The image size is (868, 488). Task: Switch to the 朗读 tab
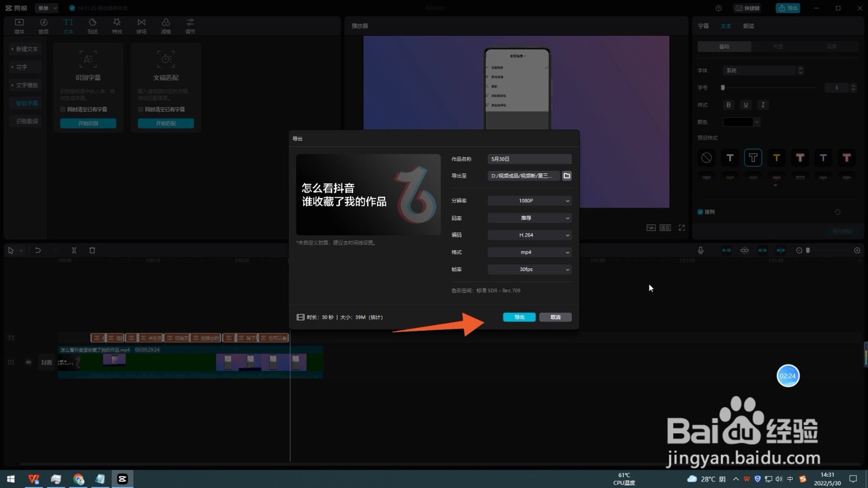pos(749,26)
